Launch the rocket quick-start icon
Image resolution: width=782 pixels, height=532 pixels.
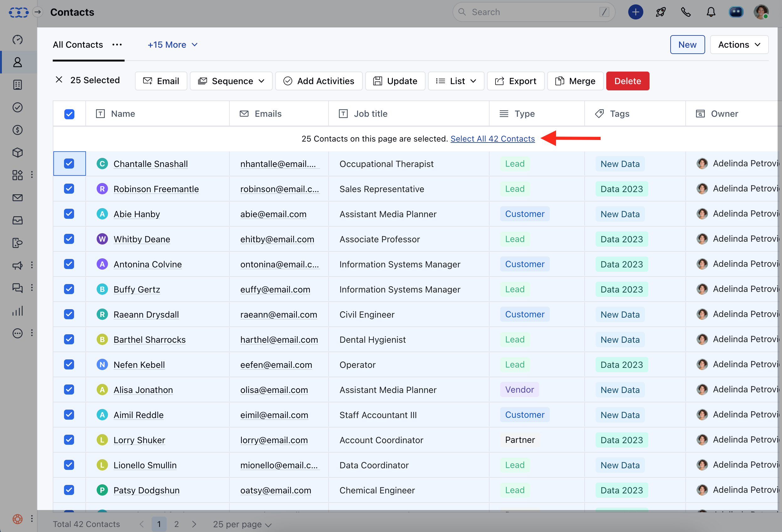tap(661, 12)
